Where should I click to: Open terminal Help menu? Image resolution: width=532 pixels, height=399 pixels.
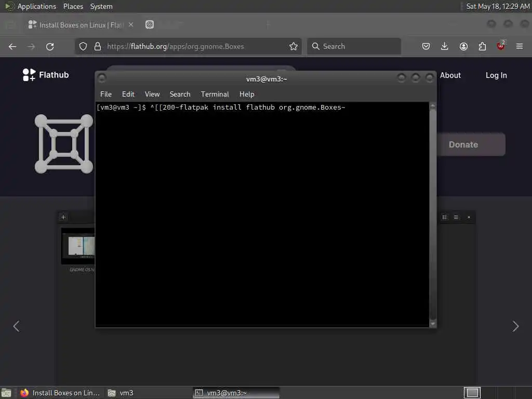pos(247,95)
